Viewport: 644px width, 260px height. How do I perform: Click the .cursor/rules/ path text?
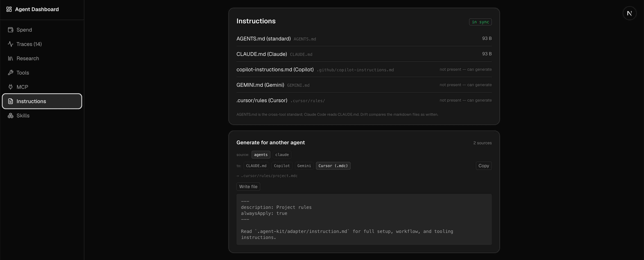point(308,101)
